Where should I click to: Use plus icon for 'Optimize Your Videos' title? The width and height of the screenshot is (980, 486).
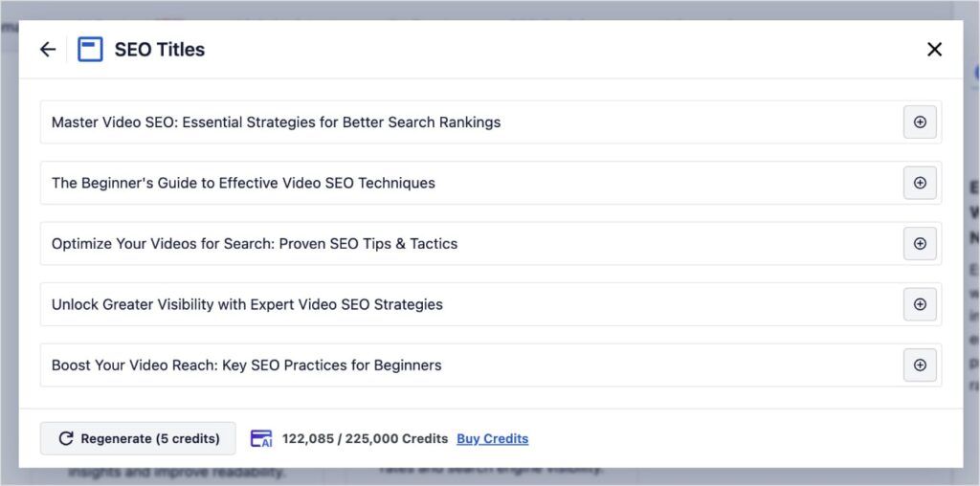920,244
